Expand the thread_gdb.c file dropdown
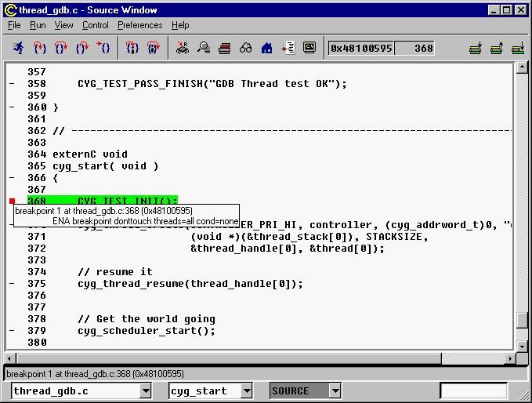This screenshot has height=403, width=532. click(x=146, y=390)
